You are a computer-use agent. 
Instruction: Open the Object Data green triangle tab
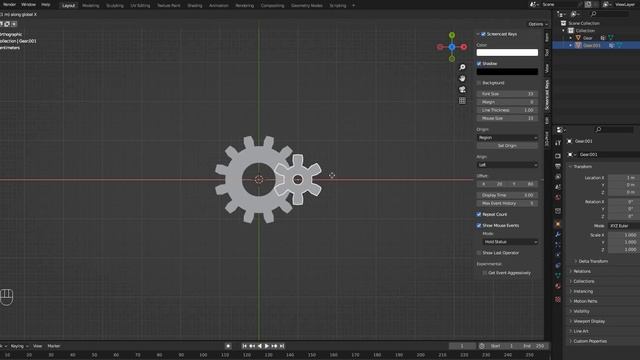coord(558,276)
